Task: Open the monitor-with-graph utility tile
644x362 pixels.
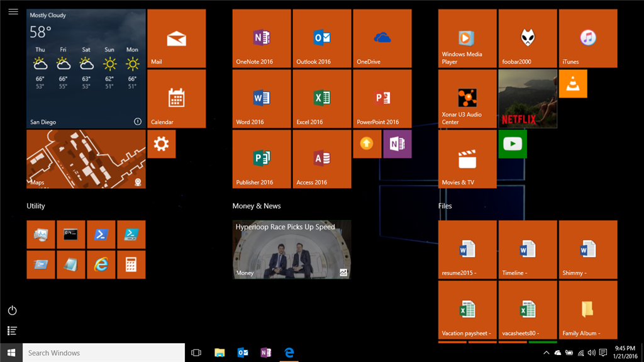Action: (41, 234)
